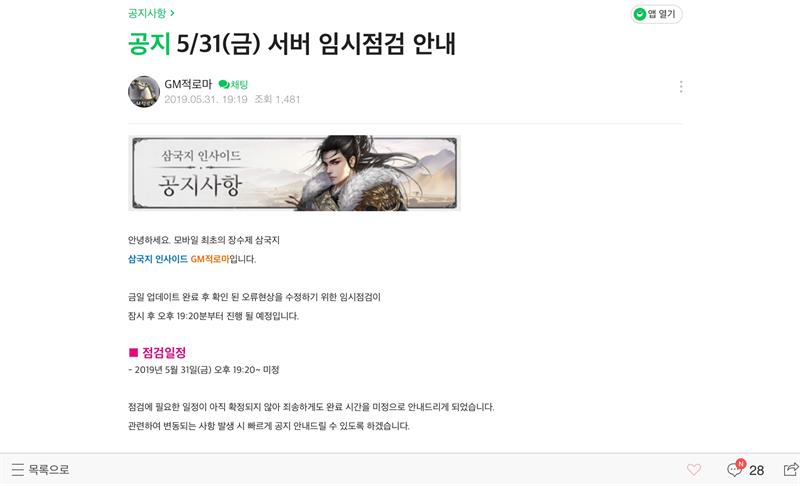Click the pink 점검일정 section heading
This screenshot has width=800, height=486.
164,352
